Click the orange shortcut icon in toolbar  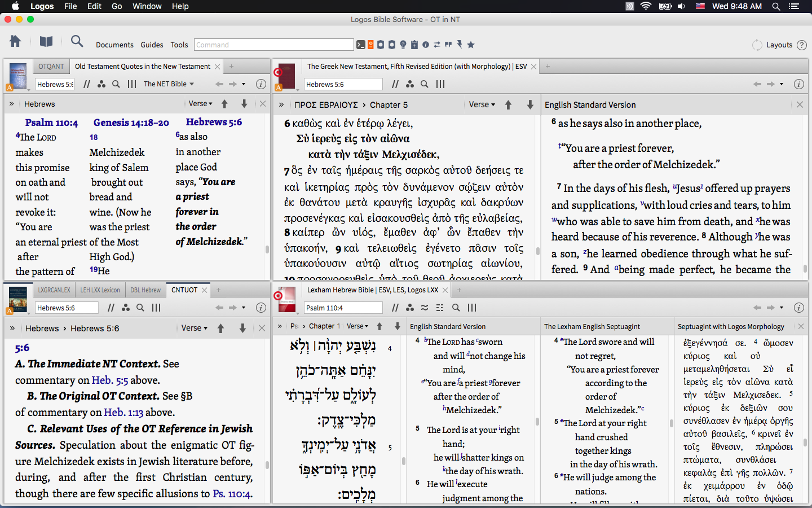pos(370,45)
